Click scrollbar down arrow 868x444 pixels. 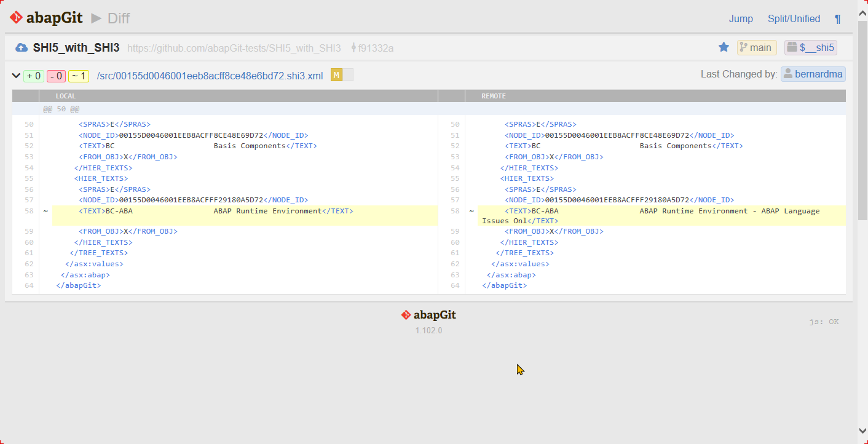click(862, 430)
